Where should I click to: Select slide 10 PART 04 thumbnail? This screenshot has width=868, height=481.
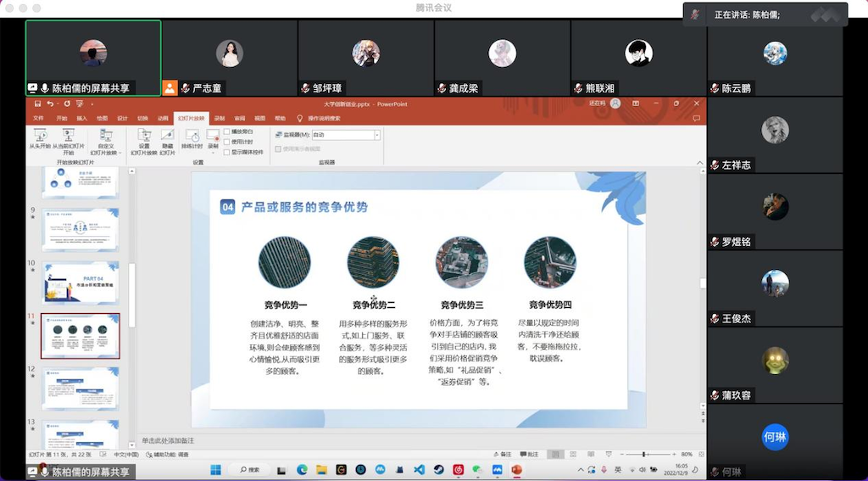(81, 282)
